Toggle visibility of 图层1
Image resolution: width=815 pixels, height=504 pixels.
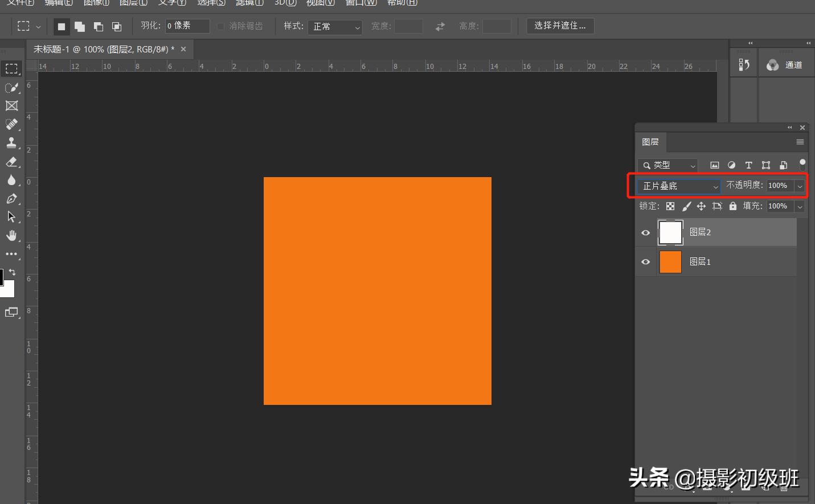tap(645, 262)
